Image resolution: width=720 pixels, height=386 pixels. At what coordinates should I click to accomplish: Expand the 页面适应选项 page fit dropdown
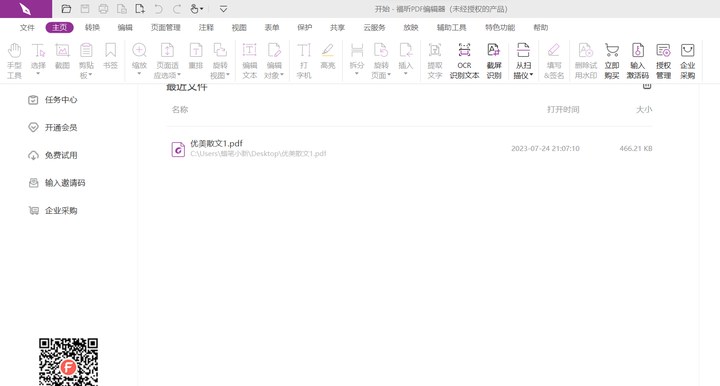[x=179, y=75]
